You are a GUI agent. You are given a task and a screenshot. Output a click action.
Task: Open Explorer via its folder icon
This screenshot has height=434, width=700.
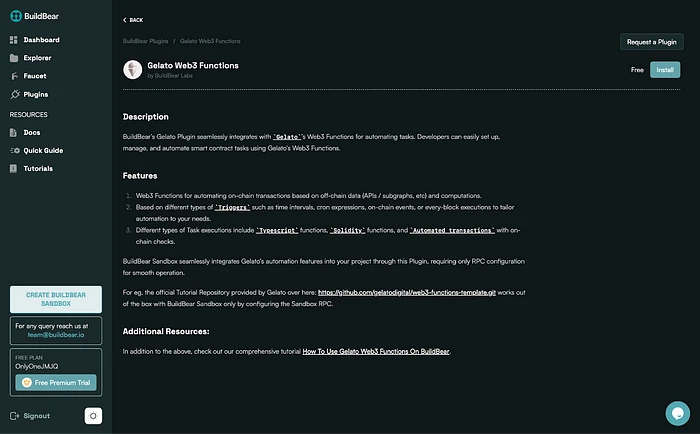click(x=14, y=58)
